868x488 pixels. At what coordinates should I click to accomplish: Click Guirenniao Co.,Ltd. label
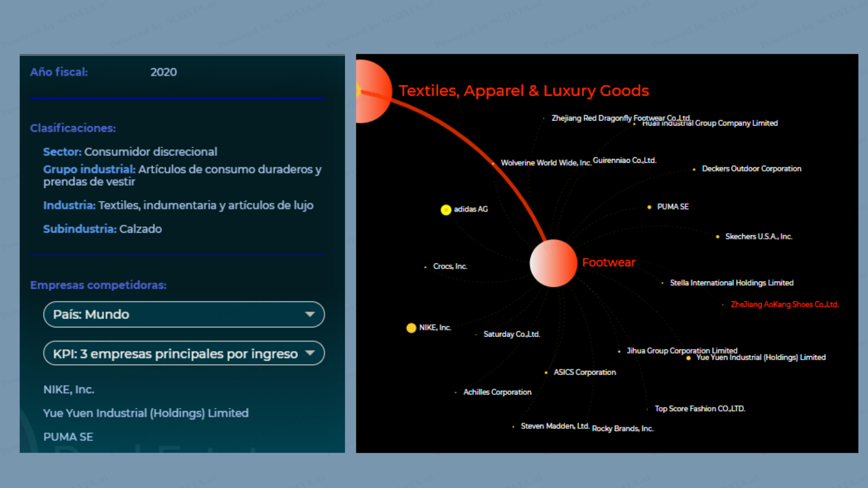[x=624, y=160]
